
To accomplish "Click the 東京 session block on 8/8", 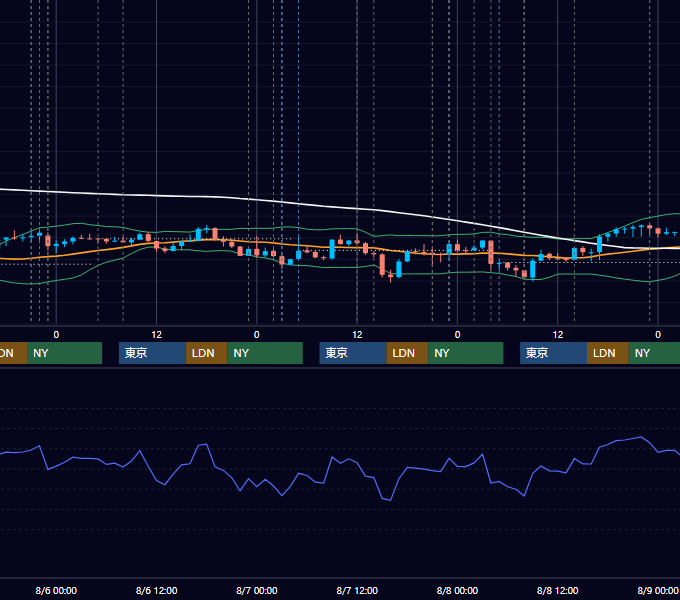I will point(553,353).
